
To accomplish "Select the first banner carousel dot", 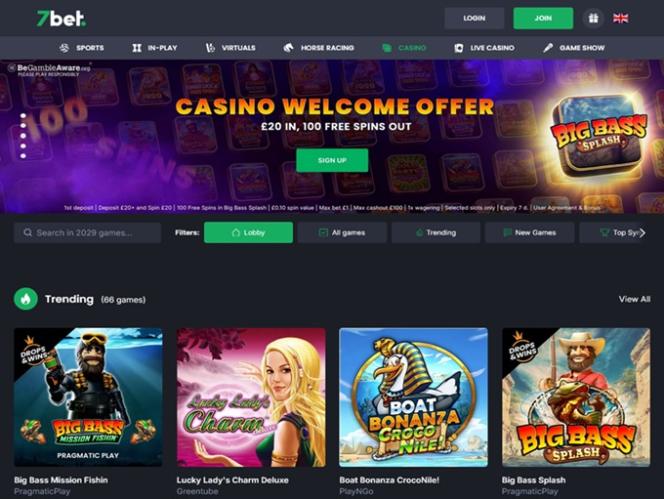I will [23, 116].
